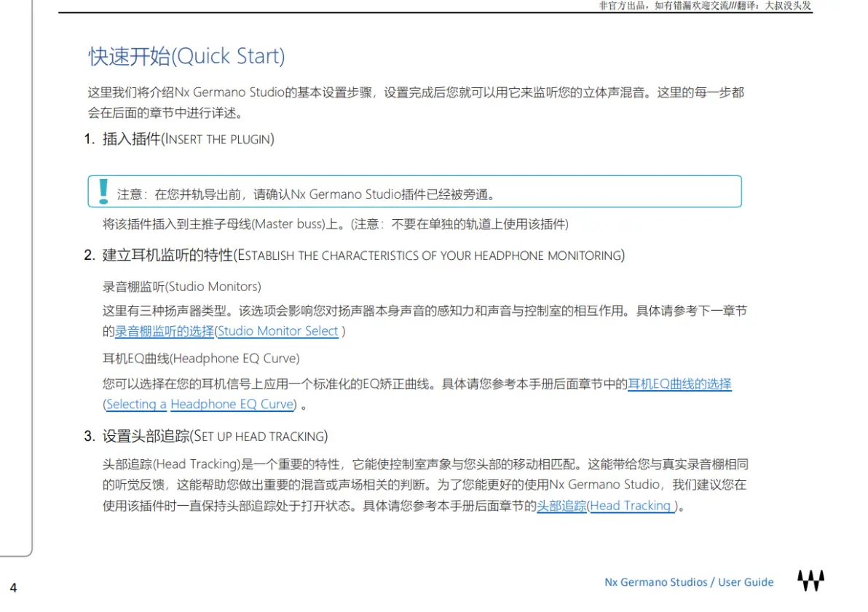This screenshot has height=612, width=868.
Task: Click the page number 4
Action: tap(13, 588)
